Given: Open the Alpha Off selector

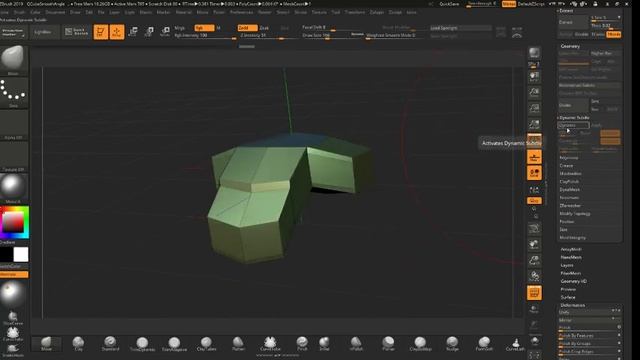Looking at the screenshot, I should 13,124.
